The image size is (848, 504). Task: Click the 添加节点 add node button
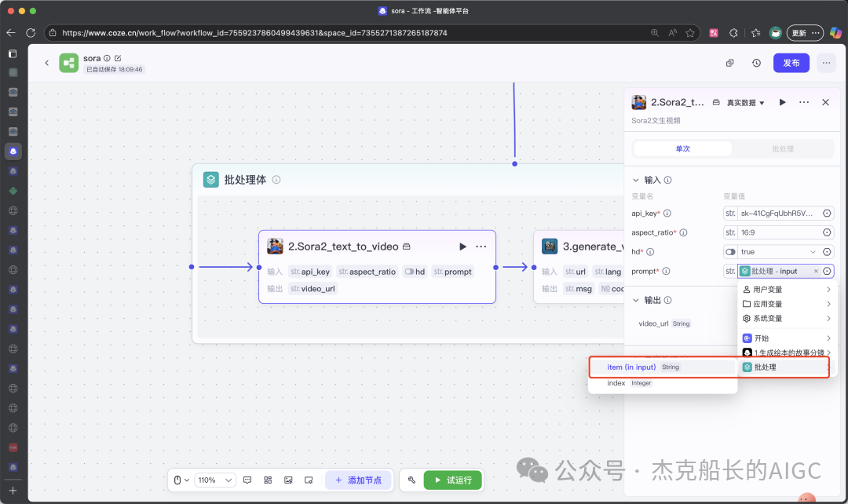[358, 480]
